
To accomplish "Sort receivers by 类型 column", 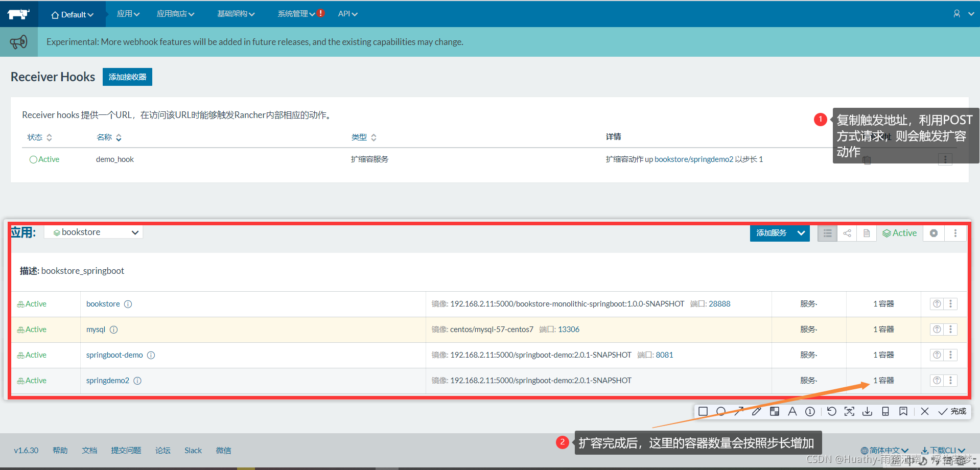I will (364, 137).
